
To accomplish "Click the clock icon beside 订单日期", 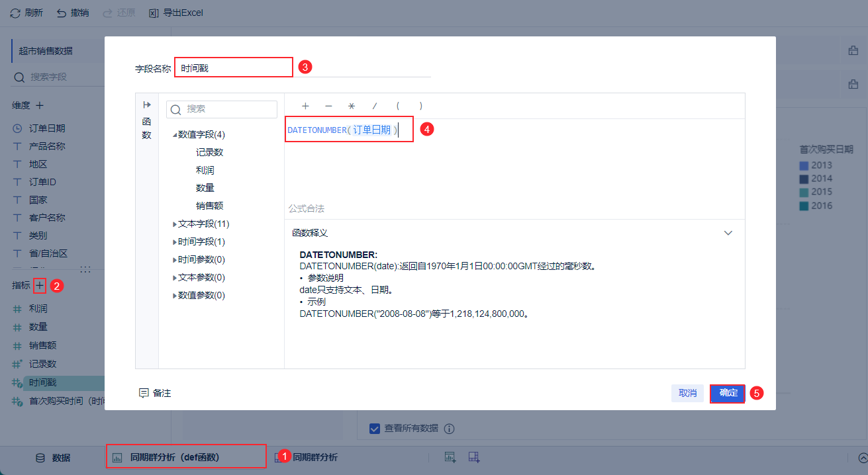I will click(18, 128).
